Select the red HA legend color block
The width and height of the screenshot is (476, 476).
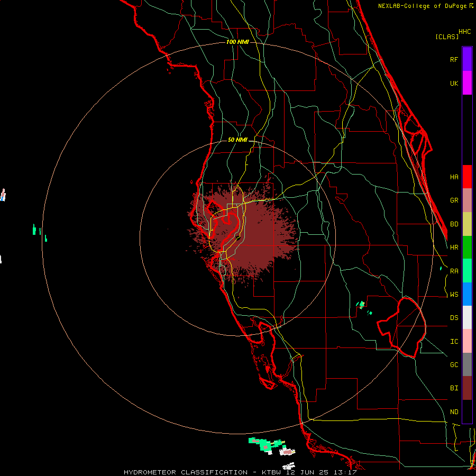(x=467, y=177)
